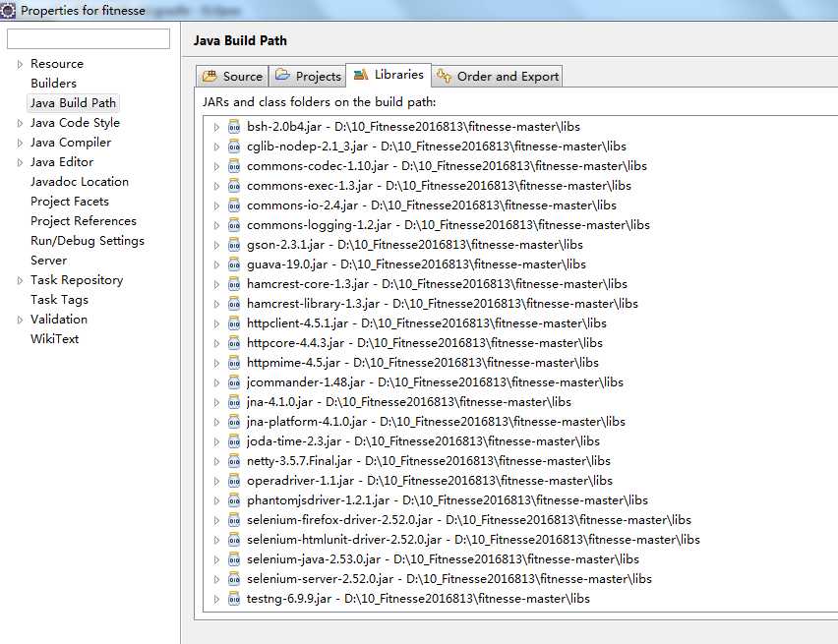Select the Libraries tab

[x=389, y=75]
